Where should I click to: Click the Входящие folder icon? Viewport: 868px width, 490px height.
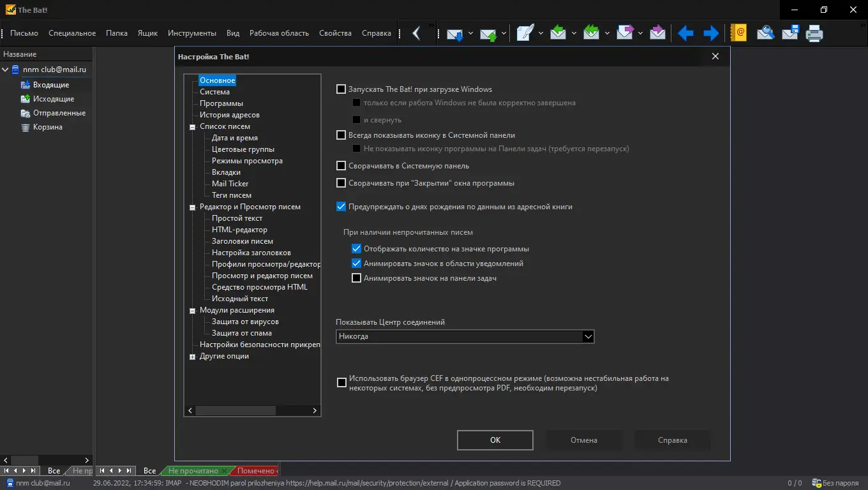tap(26, 85)
